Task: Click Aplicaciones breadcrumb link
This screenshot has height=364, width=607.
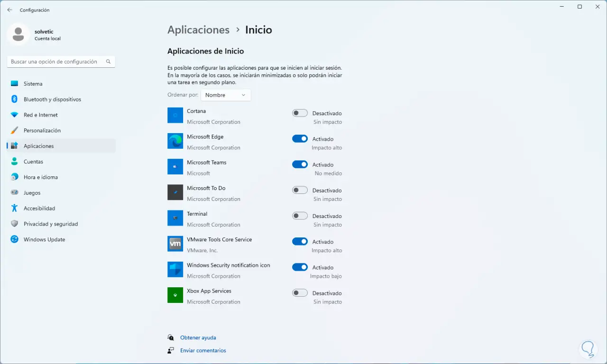Action: [x=198, y=29]
